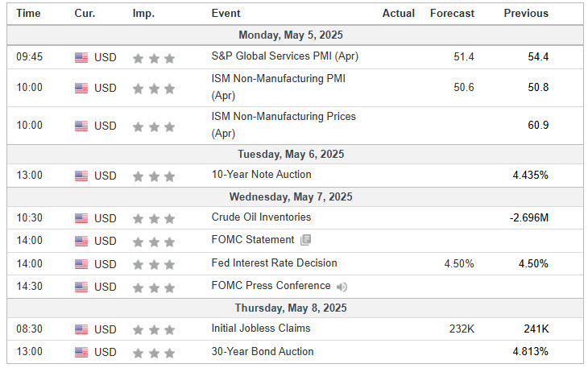
Task: Open the Fed Interest Rate Decision event
Action: [x=274, y=263]
